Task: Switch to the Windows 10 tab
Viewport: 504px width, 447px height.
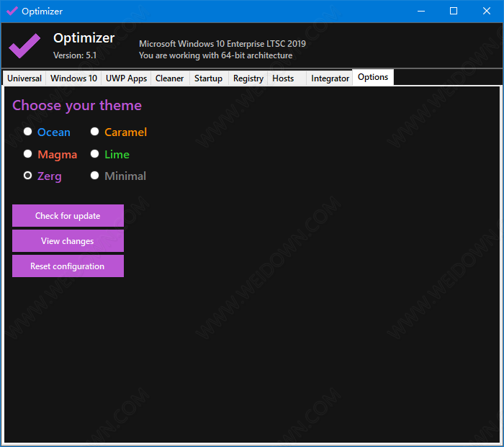Action: [73, 78]
